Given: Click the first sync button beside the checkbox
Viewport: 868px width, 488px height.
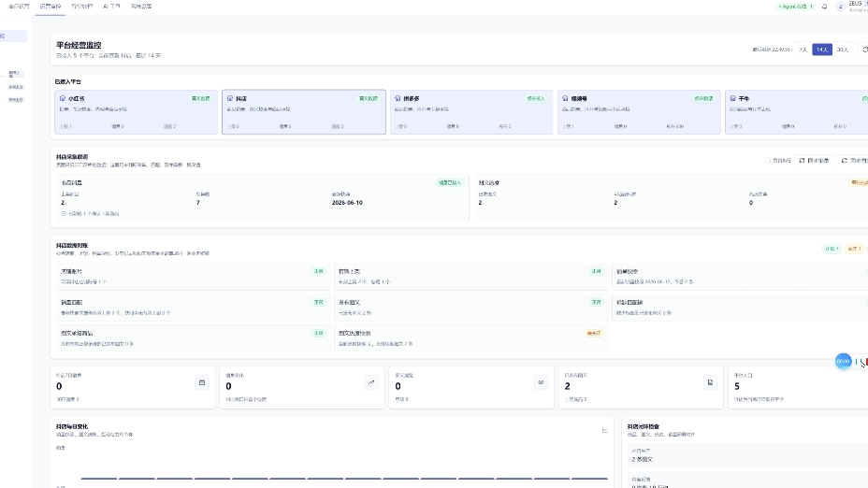Looking at the screenshot, I should [x=814, y=161].
